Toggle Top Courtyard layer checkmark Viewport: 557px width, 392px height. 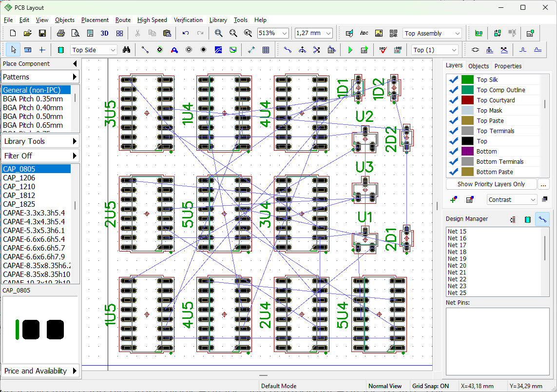(x=453, y=100)
